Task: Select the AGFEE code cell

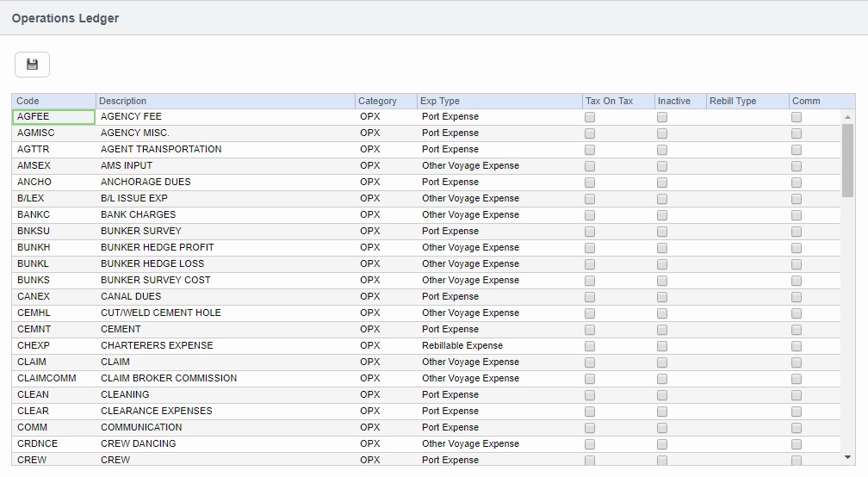Action: [x=53, y=117]
